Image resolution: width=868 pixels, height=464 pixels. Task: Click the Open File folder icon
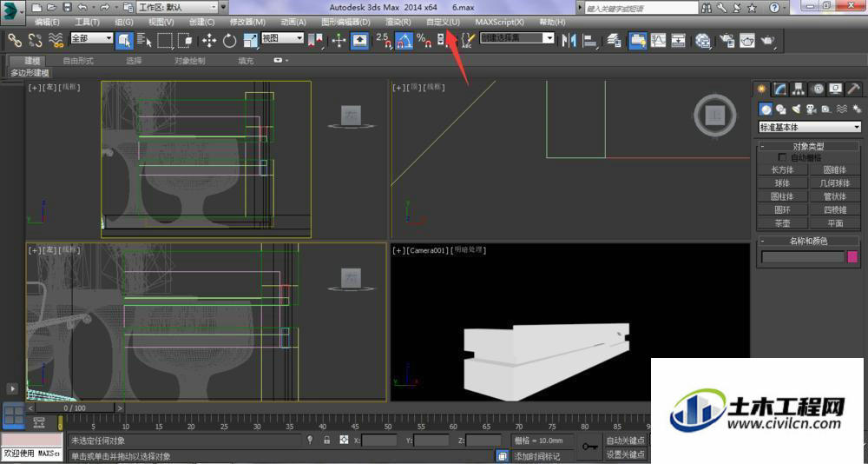(x=51, y=7)
